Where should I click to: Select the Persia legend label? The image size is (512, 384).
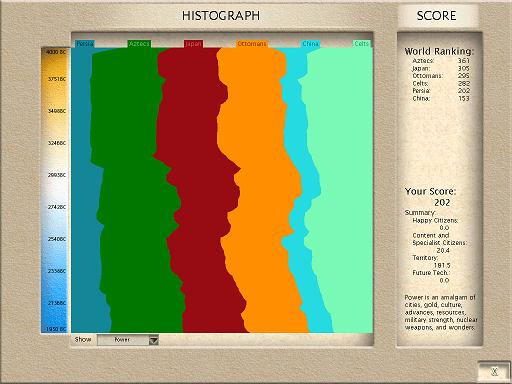(x=85, y=44)
